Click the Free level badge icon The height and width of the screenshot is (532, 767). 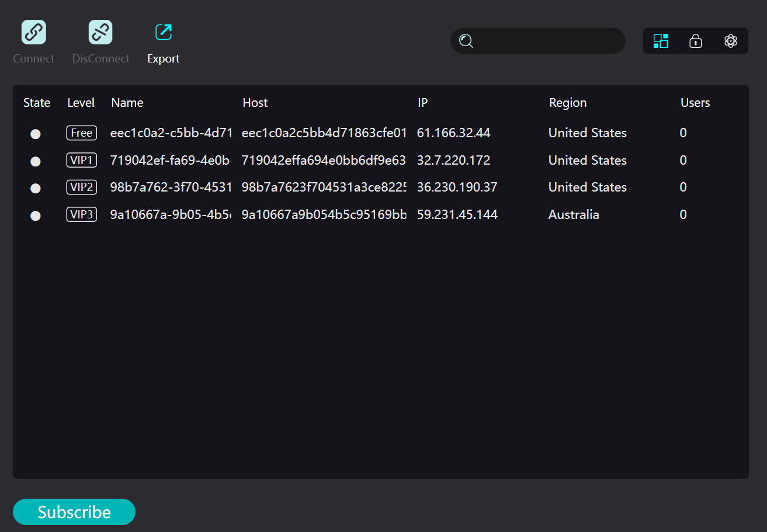tap(81, 133)
